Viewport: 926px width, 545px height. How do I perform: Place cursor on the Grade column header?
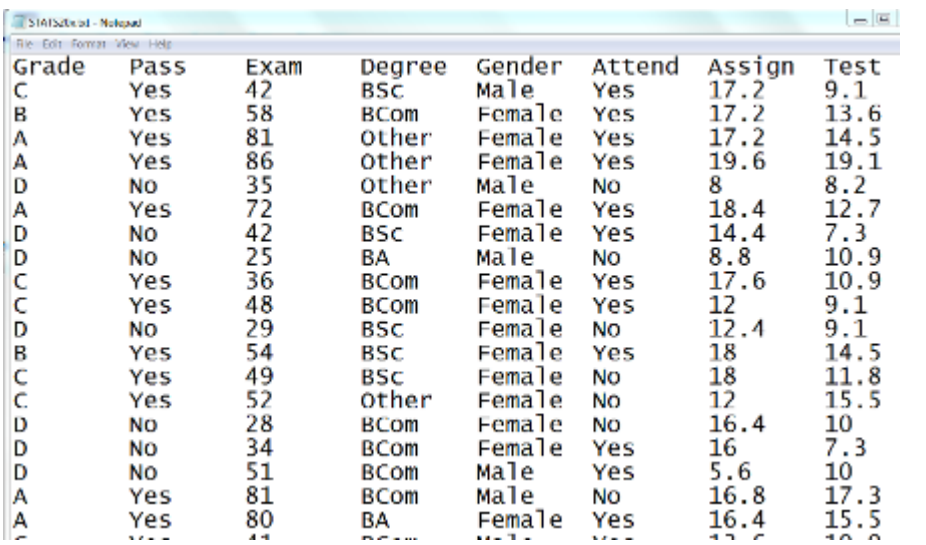click(x=49, y=67)
